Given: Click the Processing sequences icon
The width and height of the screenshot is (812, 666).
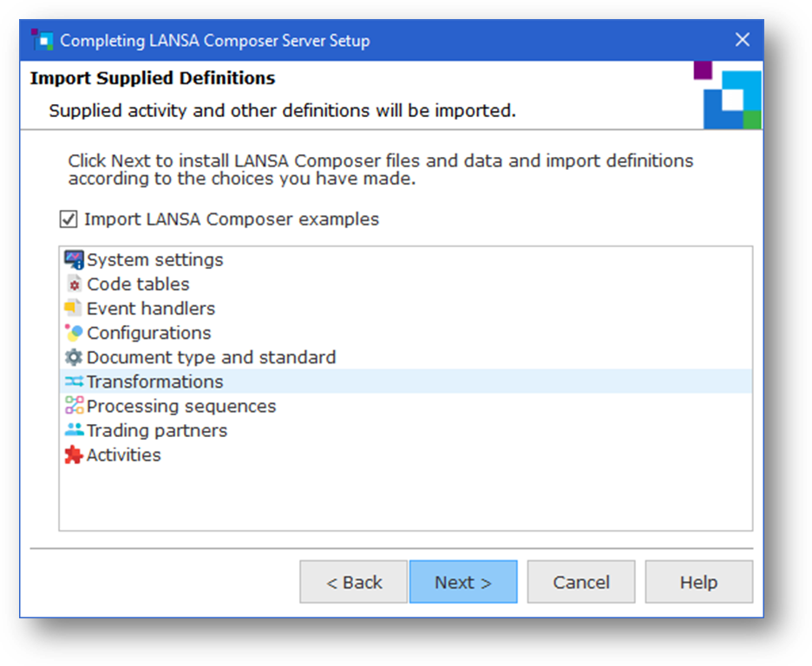Looking at the screenshot, I should point(74,406).
